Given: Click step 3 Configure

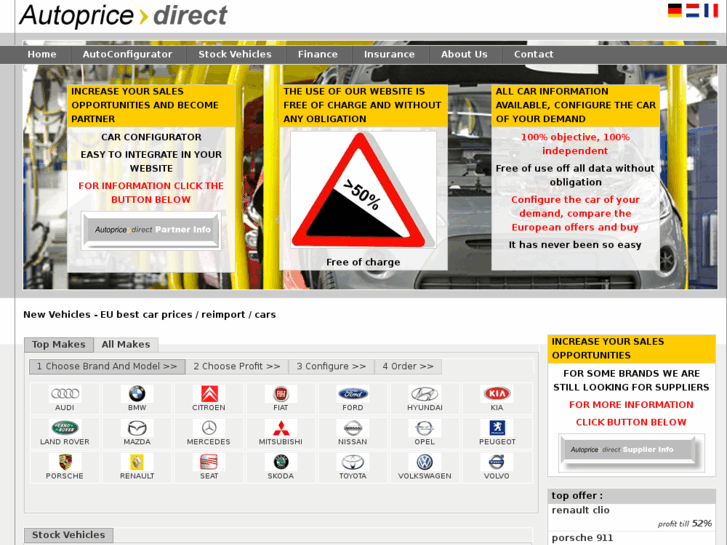Looking at the screenshot, I should click(332, 366).
